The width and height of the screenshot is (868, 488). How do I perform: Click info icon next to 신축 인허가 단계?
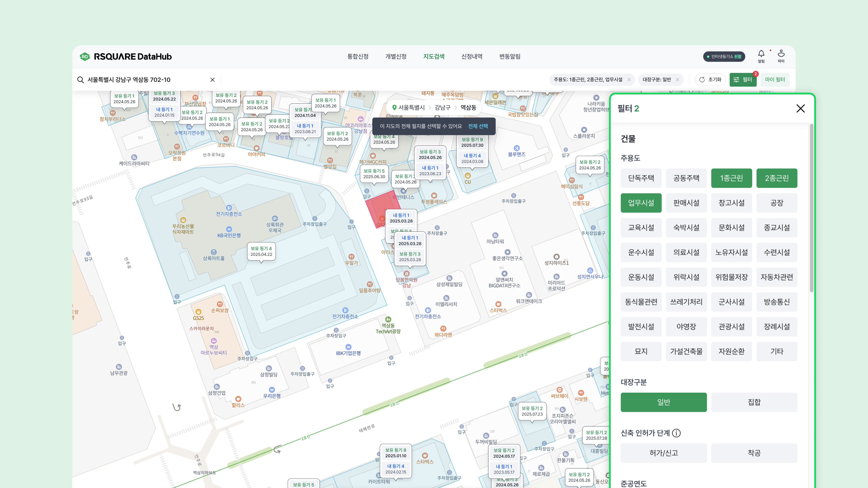[676, 433]
